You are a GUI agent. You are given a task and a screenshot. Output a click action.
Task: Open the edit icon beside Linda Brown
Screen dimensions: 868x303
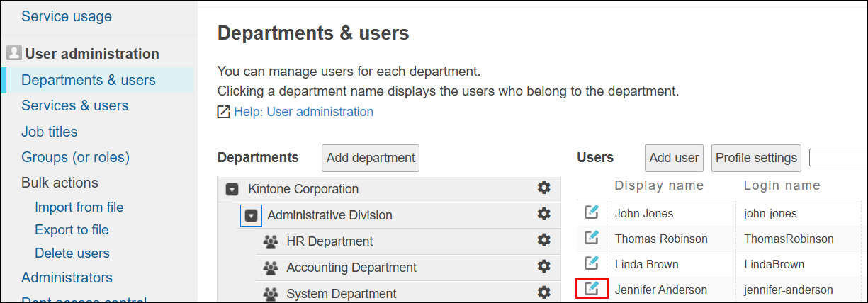[592, 263]
